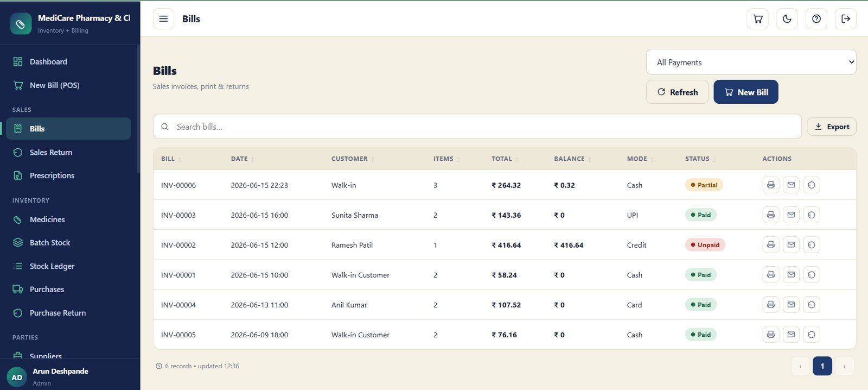Go to previous page arrow
This screenshot has height=390, width=868.
click(x=801, y=366)
